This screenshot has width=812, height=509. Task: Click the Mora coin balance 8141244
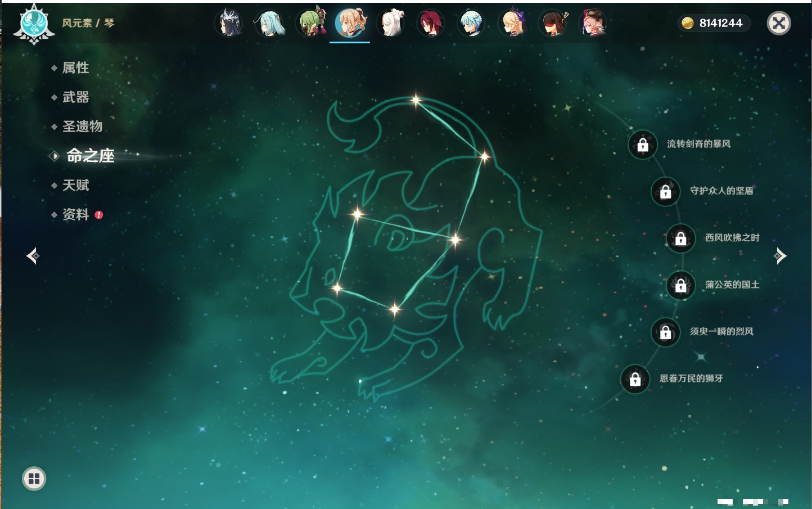(714, 23)
